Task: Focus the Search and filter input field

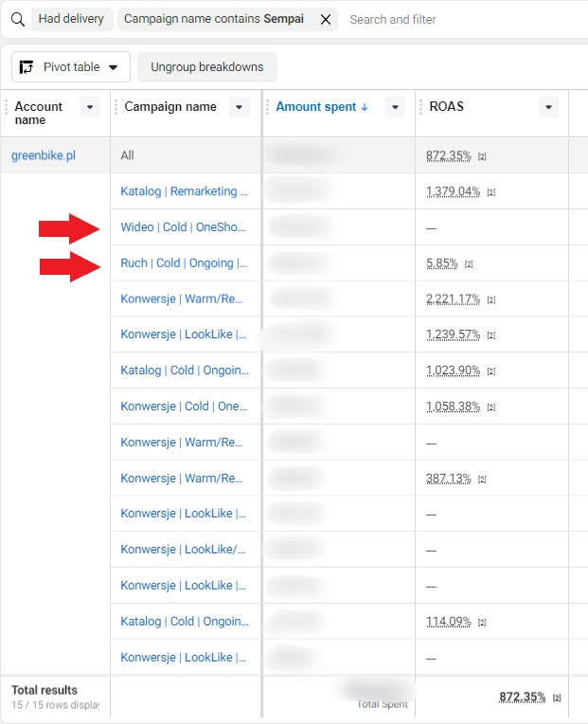Action: pyautogui.click(x=463, y=19)
